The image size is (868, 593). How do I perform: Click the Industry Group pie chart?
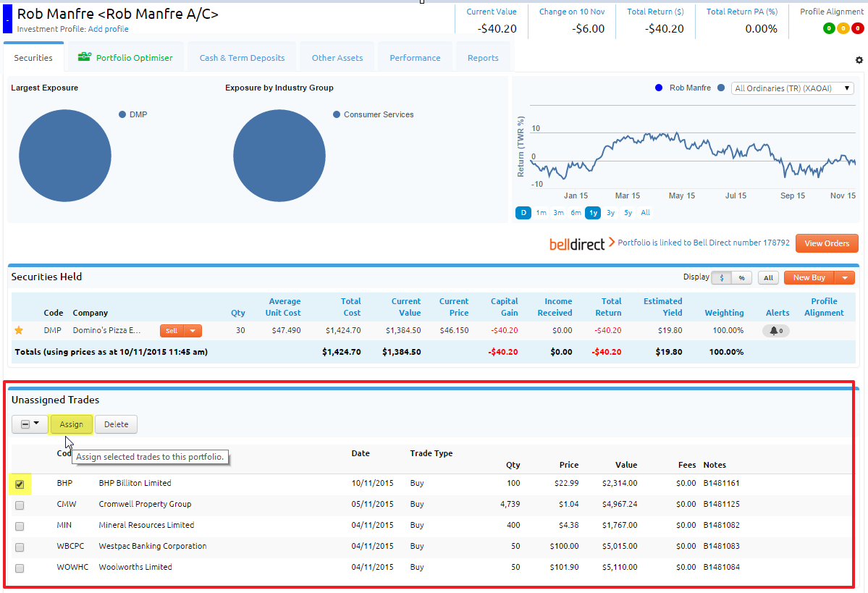coord(279,156)
